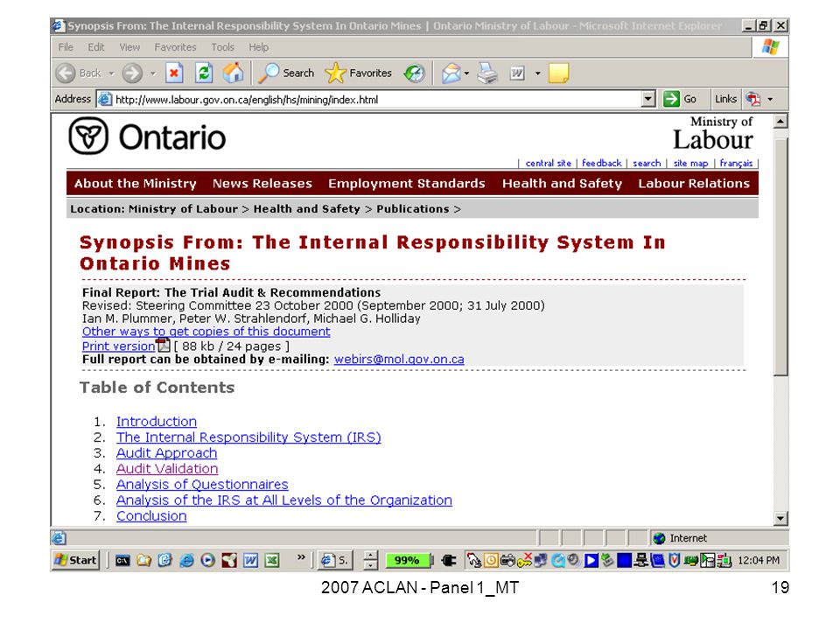Click the power plug tray icon
Image resolution: width=840 pixels, height=630 pixels.
point(449,561)
